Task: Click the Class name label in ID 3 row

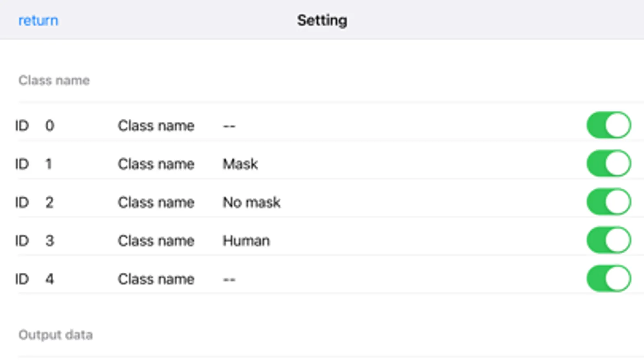Action: (156, 241)
